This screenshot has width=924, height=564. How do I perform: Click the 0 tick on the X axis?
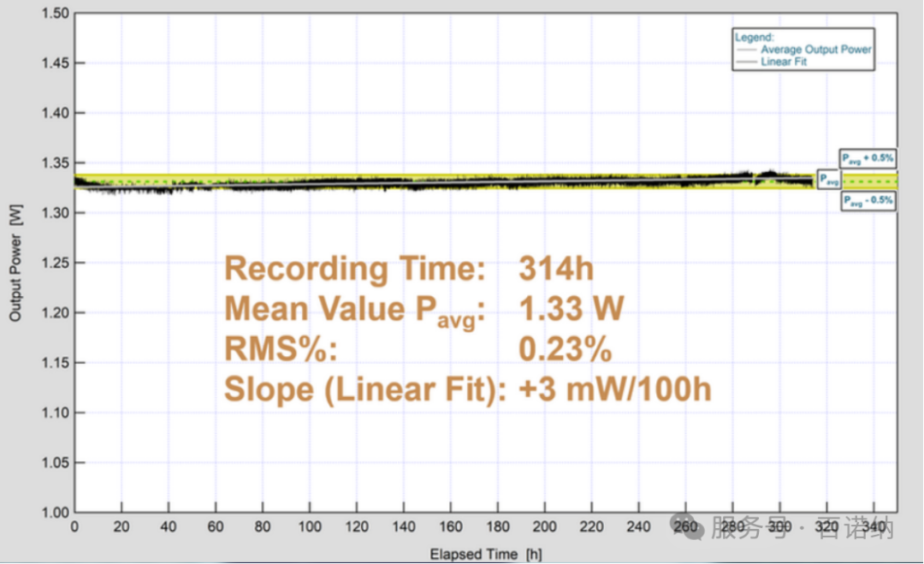(x=75, y=526)
